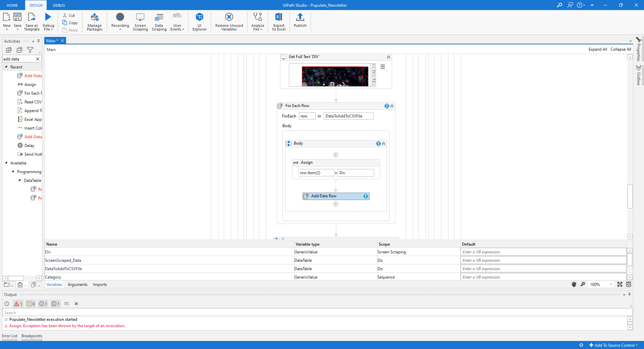Click the Output search field
Image resolution: width=644 pixels, height=349 pixels.
click(315, 312)
